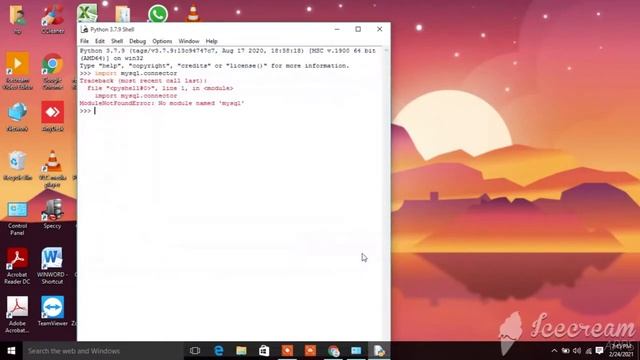The image size is (640, 360).
Task: Close the Python 3.7.9 Shell window
Action: 380,29
